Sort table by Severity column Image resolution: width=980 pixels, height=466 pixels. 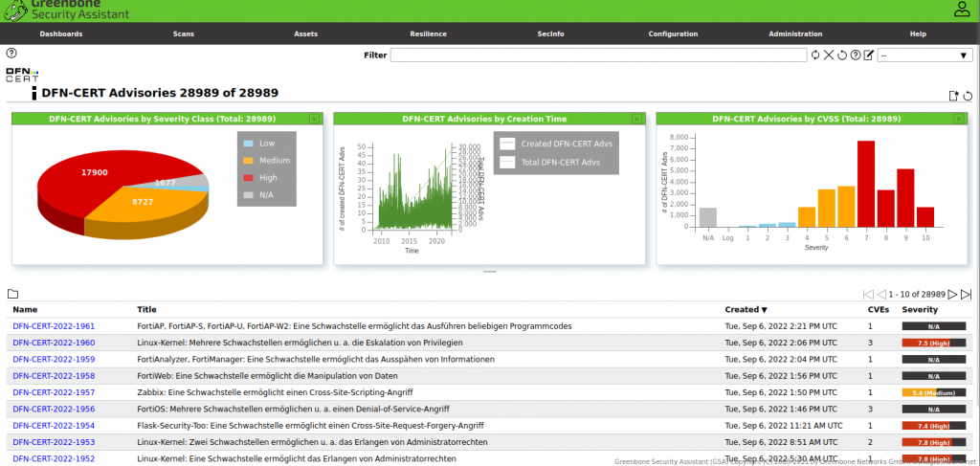coord(920,309)
